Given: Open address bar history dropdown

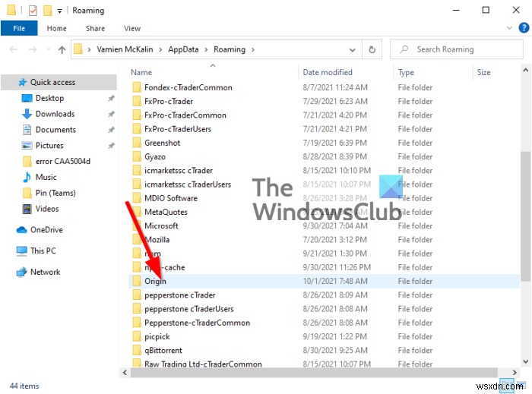Looking at the screenshot, I should (x=353, y=50).
